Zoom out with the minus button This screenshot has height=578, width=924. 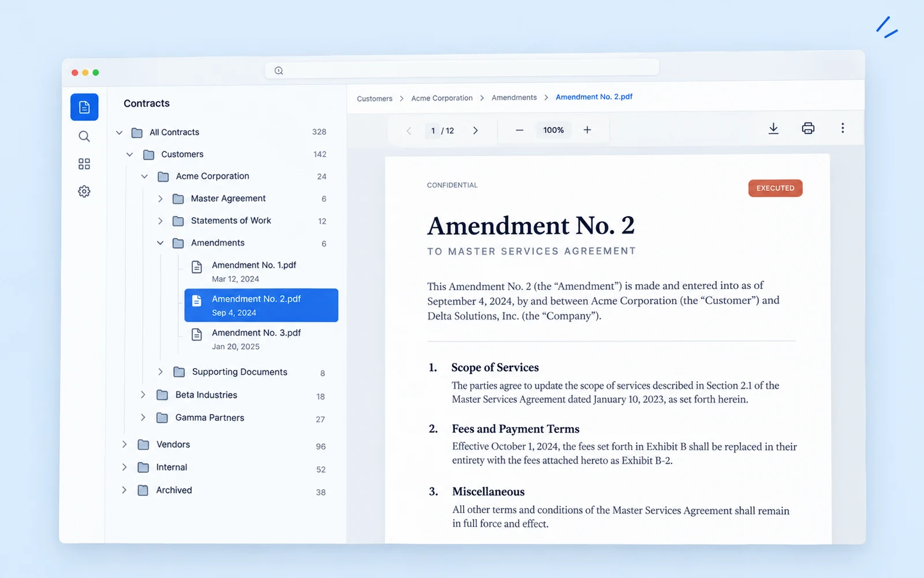(519, 130)
